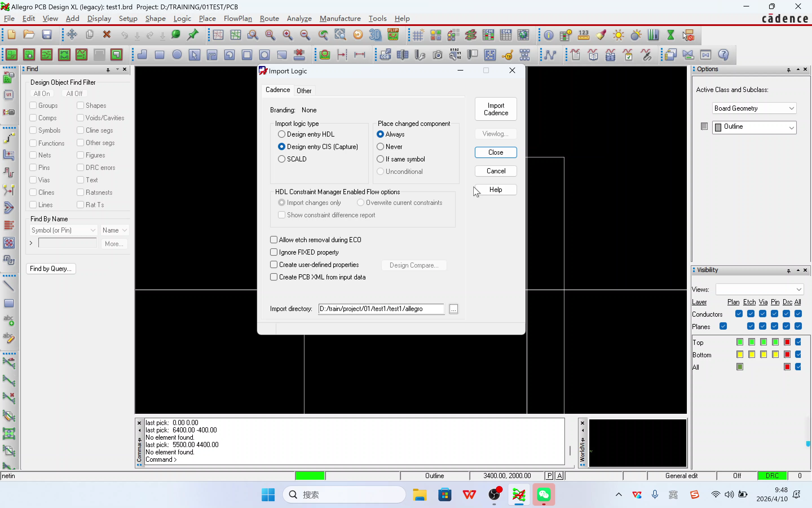812x508 pixels.
Task: Click the Import Cadence button
Action: [496, 109]
